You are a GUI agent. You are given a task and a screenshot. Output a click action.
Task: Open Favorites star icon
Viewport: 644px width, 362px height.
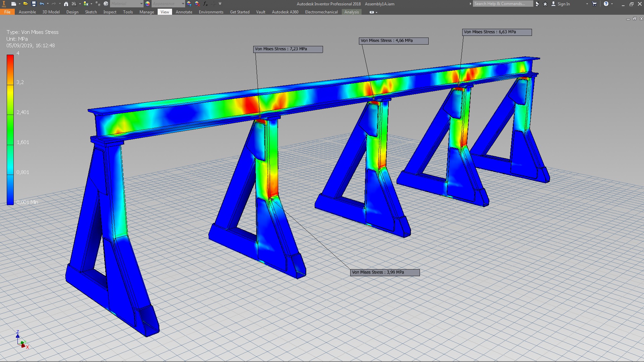click(545, 4)
